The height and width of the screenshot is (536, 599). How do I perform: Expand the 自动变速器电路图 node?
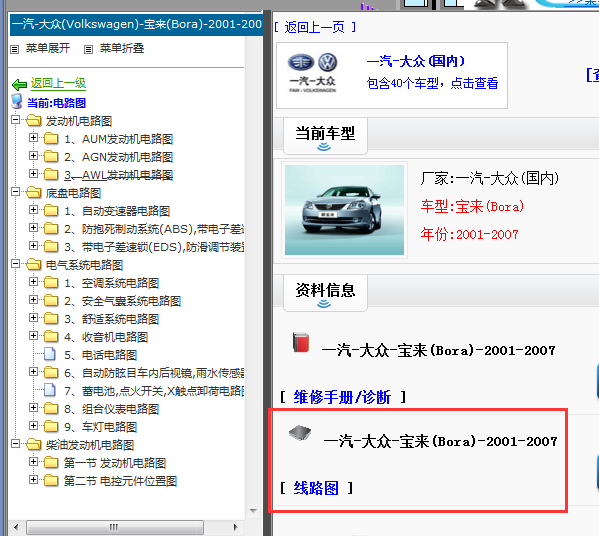coord(34,209)
